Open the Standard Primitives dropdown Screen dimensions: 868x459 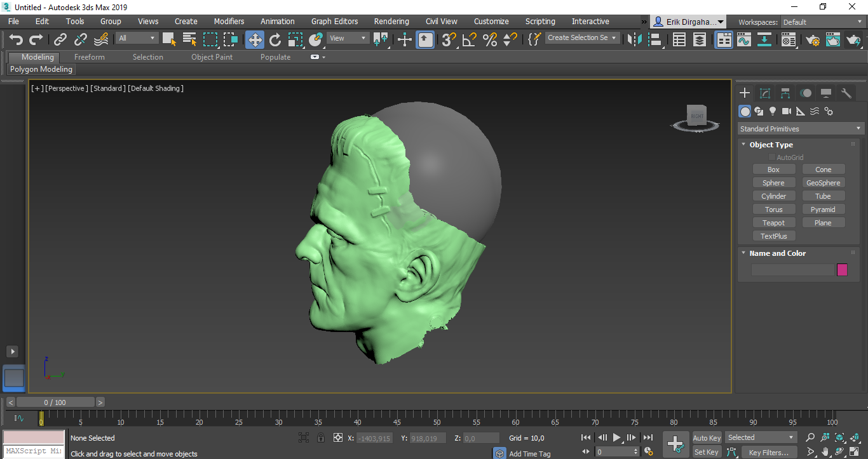click(801, 129)
